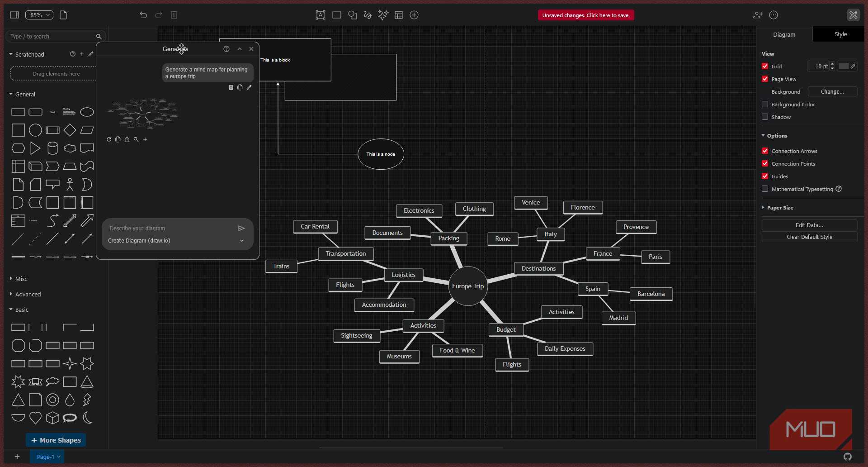
Task: Toggle the Page View checkbox
Action: pyautogui.click(x=765, y=79)
